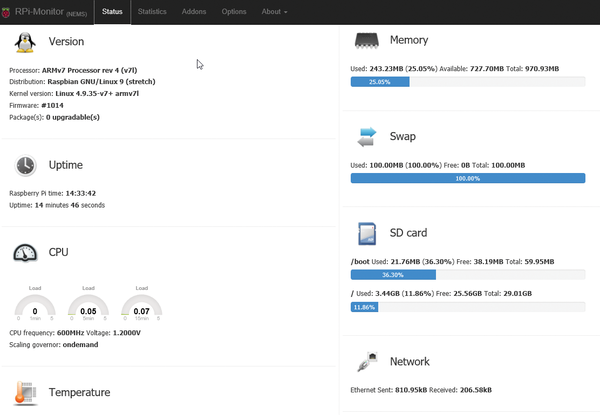Viewport: 600px width, 415px height.
Task: Click /boot Free '38.19MB' value
Action: [x=489, y=262]
